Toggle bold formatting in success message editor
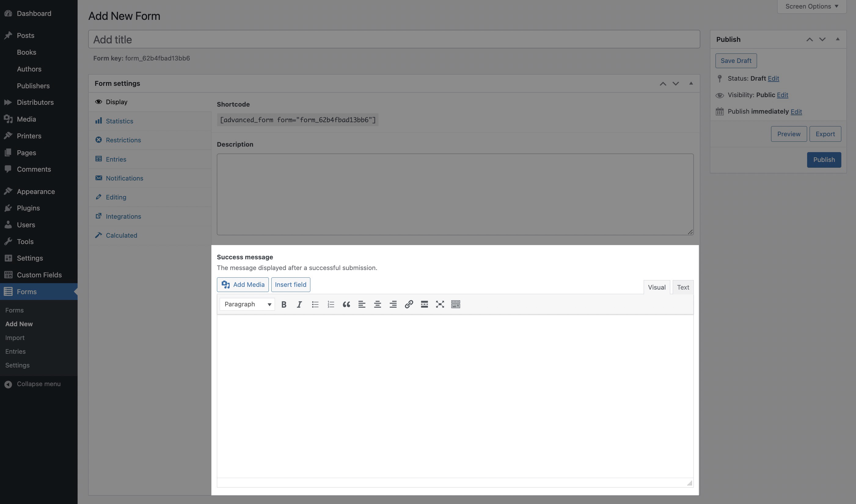Screen dimensions: 856x504 click(284, 304)
